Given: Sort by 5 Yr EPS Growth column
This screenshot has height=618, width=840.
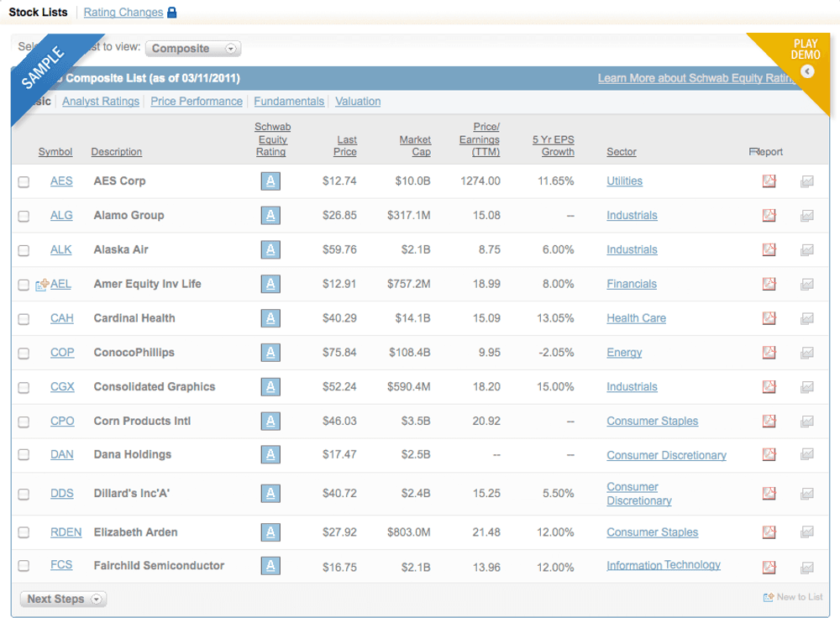Looking at the screenshot, I should click(554, 145).
